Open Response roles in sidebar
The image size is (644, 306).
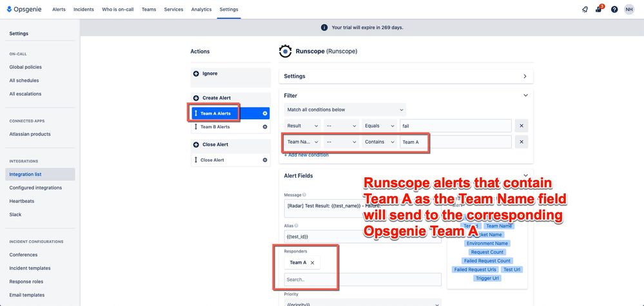click(26, 282)
